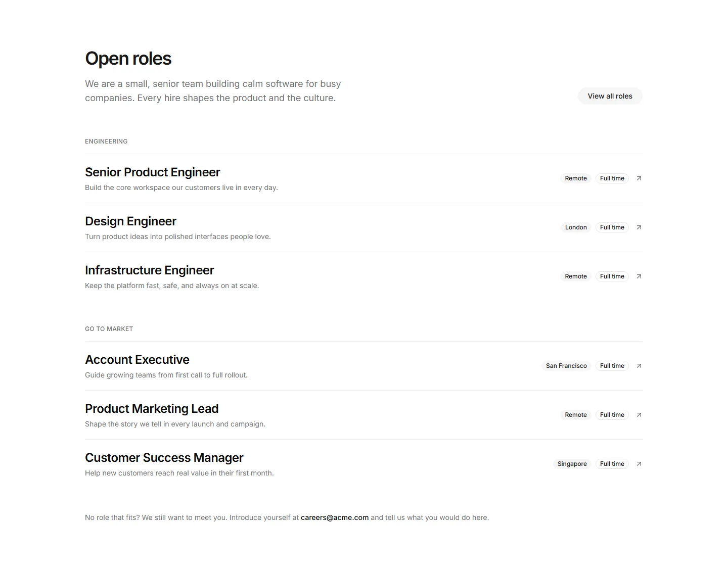Screen dimensions: 728x571
Task: Click the Remote tag on Senior Product Engineer
Action: [576, 178]
